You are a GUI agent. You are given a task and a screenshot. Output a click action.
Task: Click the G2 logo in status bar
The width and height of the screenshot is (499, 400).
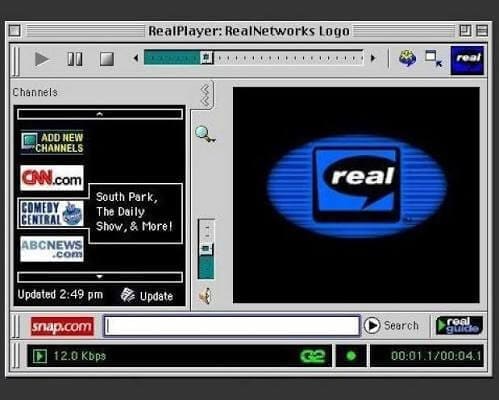click(x=312, y=356)
